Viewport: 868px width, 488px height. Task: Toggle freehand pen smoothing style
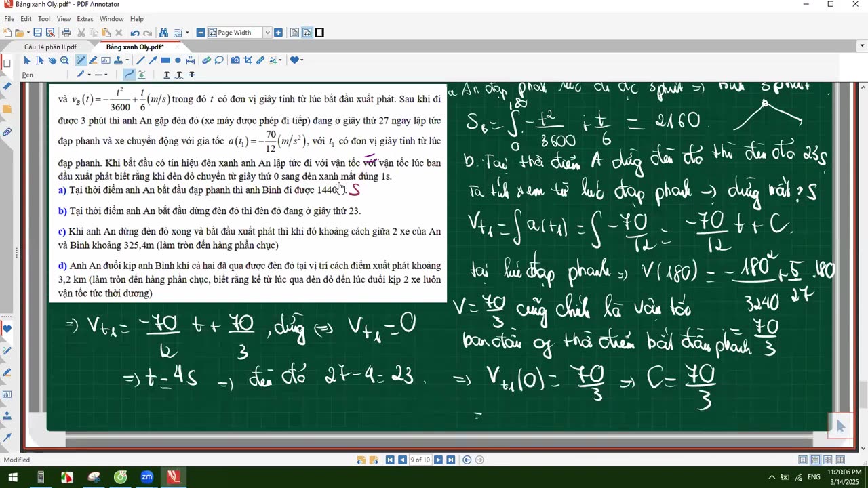(x=129, y=75)
